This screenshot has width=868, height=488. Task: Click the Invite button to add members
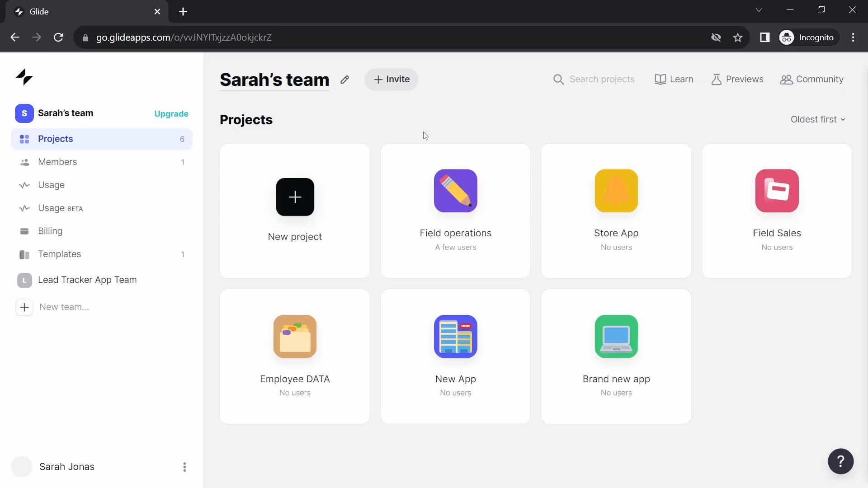392,79
